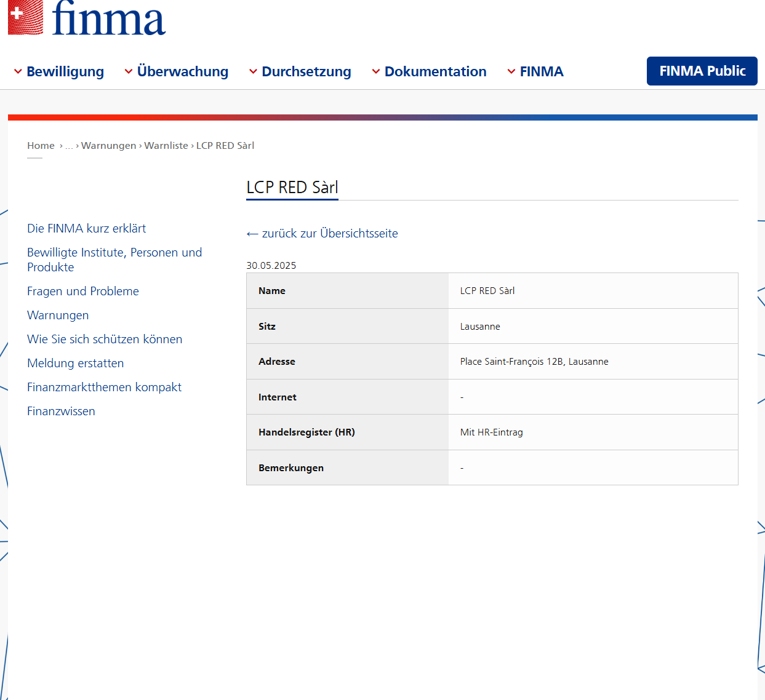Go back via zurück zur Übersichtsseite text
The height and width of the screenshot is (700, 765).
point(330,233)
